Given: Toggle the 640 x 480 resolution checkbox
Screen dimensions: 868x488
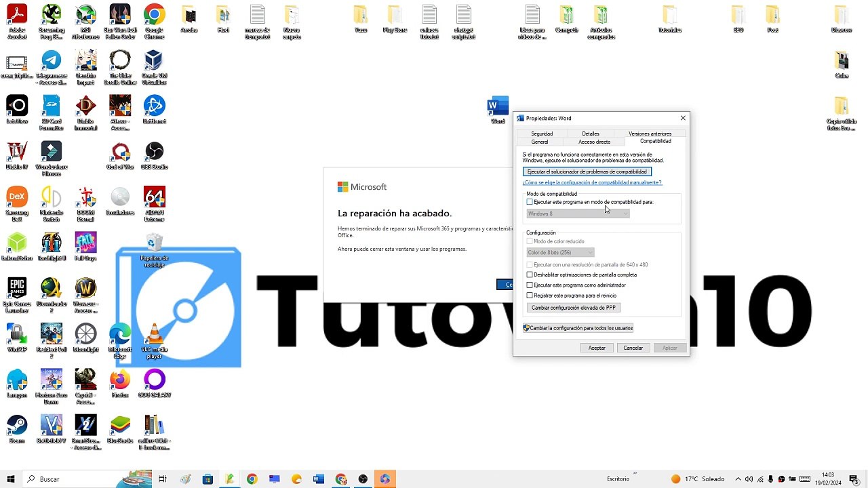Looking at the screenshot, I should pyautogui.click(x=530, y=264).
